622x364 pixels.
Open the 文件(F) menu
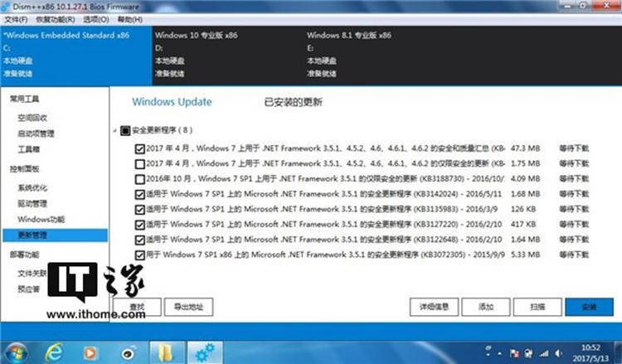coord(17,19)
